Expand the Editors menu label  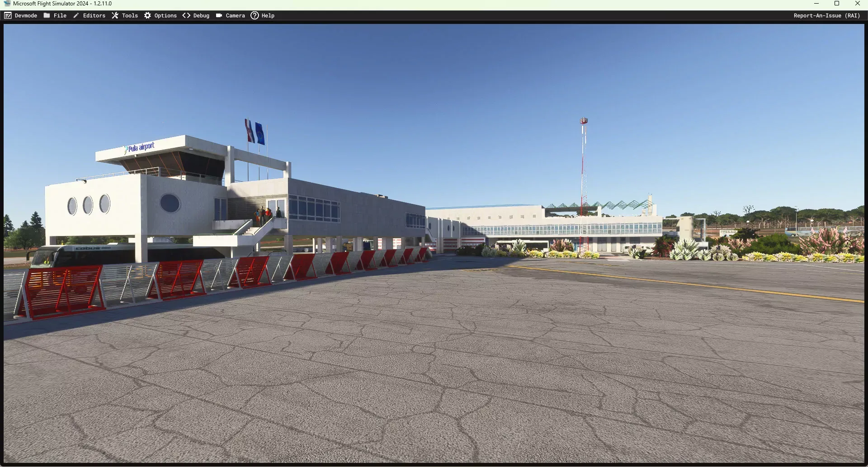(x=94, y=15)
